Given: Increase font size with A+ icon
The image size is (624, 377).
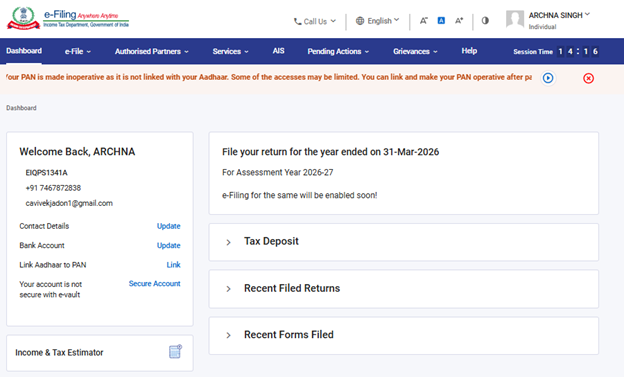Looking at the screenshot, I should coord(459,21).
